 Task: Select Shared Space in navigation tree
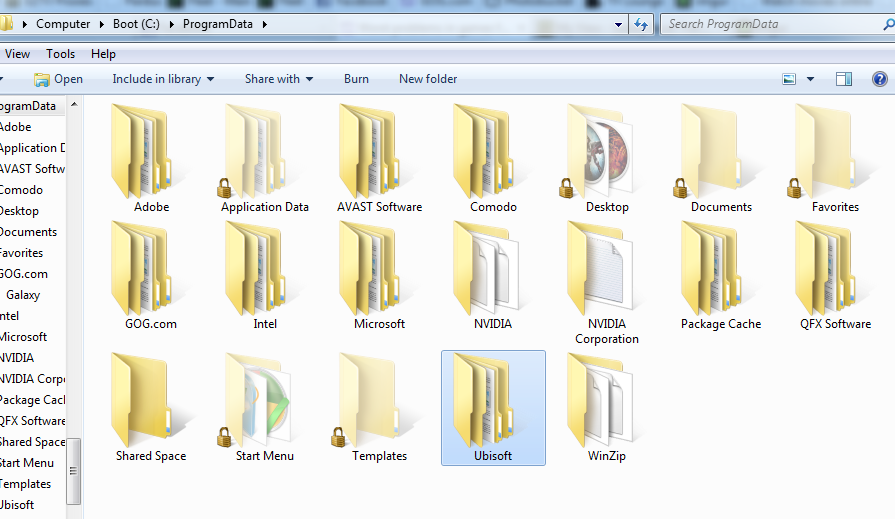coord(33,442)
